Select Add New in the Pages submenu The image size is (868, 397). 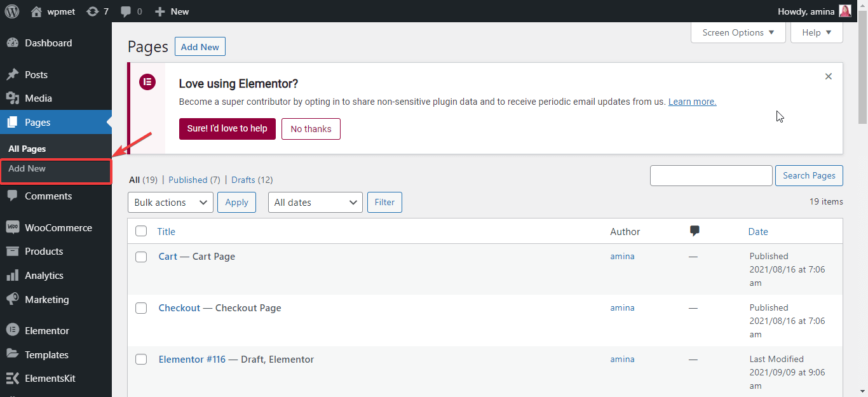(x=27, y=169)
